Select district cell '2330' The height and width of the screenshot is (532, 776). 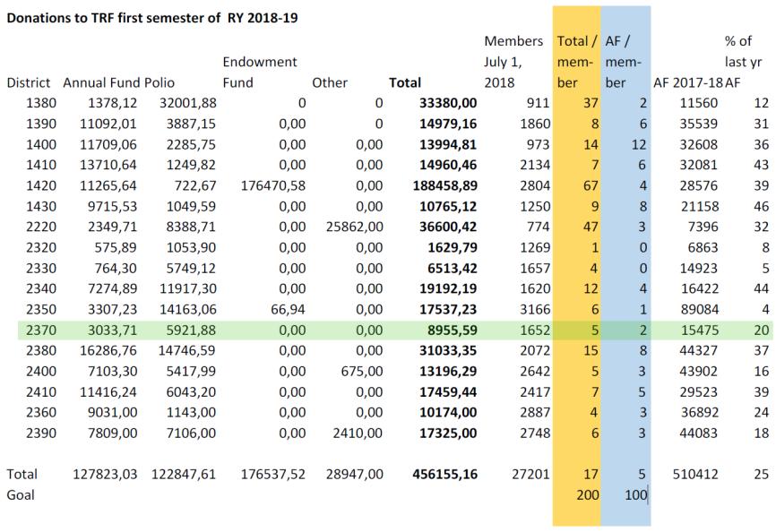[x=41, y=268]
